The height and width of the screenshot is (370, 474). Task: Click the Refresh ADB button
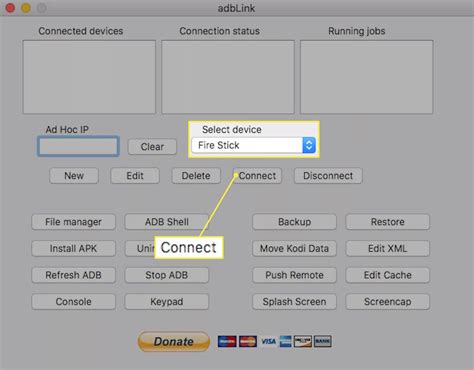pos(74,275)
